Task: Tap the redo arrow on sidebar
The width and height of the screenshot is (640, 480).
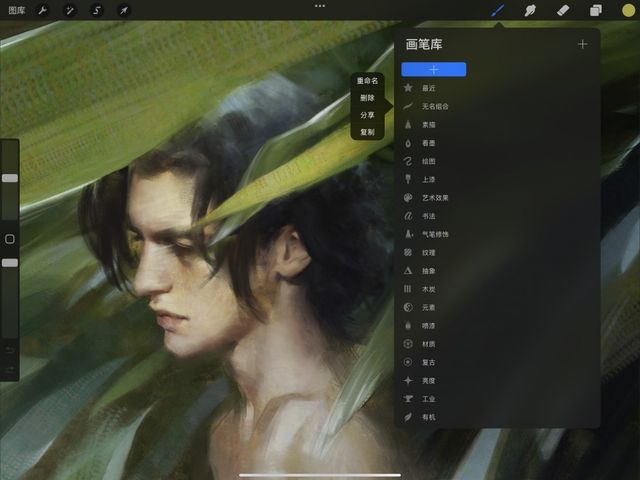Action: pyautogui.click(x=10, y=370)
